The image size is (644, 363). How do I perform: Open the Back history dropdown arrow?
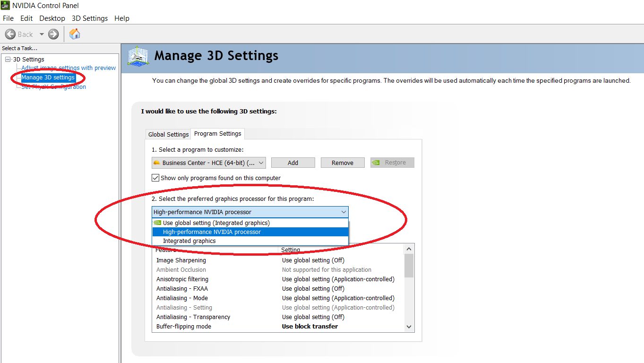42,34
